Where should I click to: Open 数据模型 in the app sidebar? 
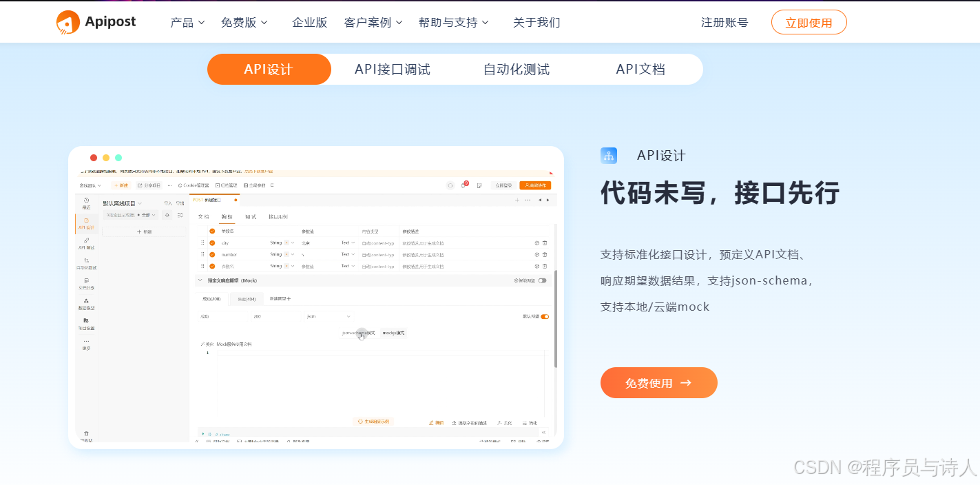pos(86,304)
